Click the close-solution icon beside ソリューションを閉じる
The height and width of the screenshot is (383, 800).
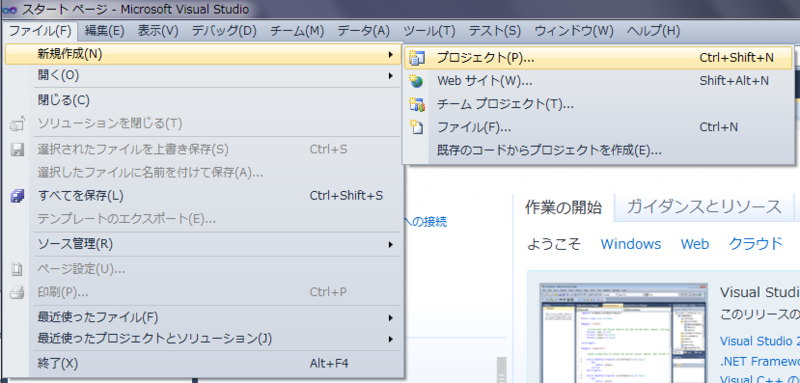[x=17, y=124]
